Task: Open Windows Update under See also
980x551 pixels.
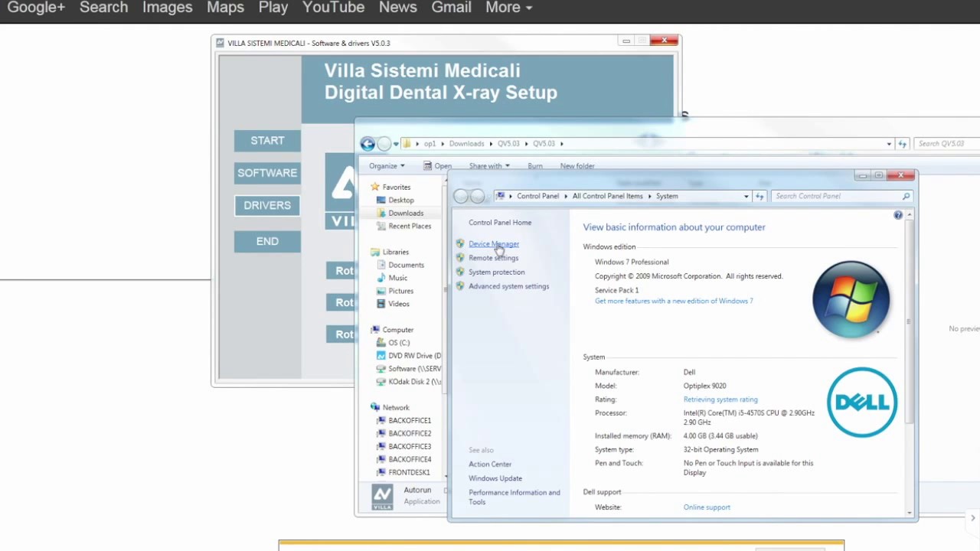Action: click(495, 479)
